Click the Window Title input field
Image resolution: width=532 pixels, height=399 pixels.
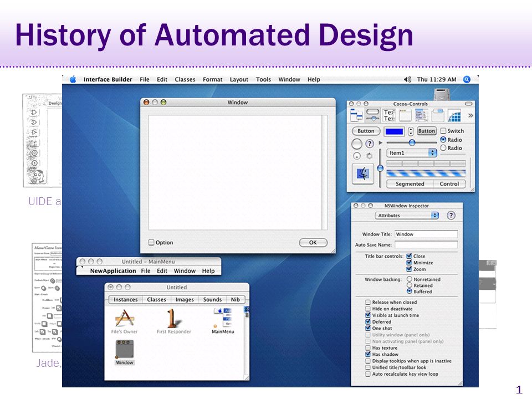(x=426, y=234)
